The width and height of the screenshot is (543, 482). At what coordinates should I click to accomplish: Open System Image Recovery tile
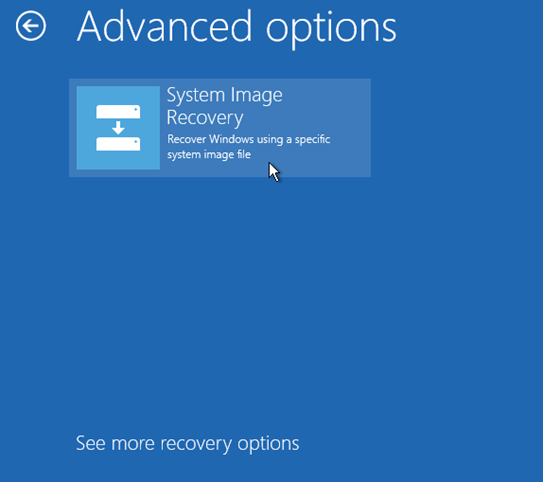[x=220, y=128]
